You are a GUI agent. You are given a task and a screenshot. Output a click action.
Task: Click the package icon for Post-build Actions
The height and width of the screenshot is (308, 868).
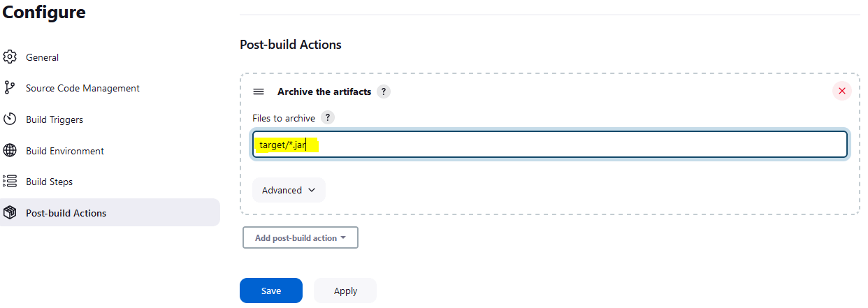[x=10, y=212]
